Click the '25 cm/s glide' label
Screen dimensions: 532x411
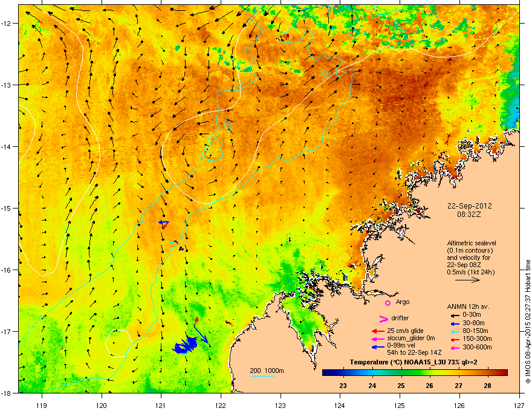coord(405,331)
